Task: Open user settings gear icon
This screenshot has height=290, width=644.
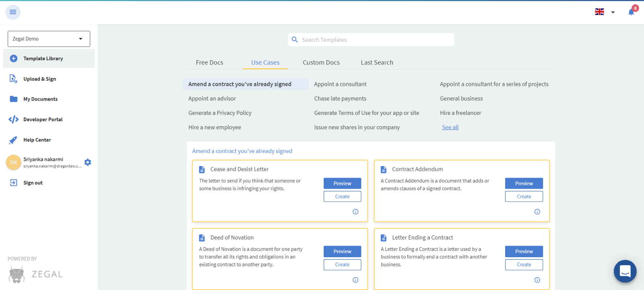Action: tap(88, 162)
